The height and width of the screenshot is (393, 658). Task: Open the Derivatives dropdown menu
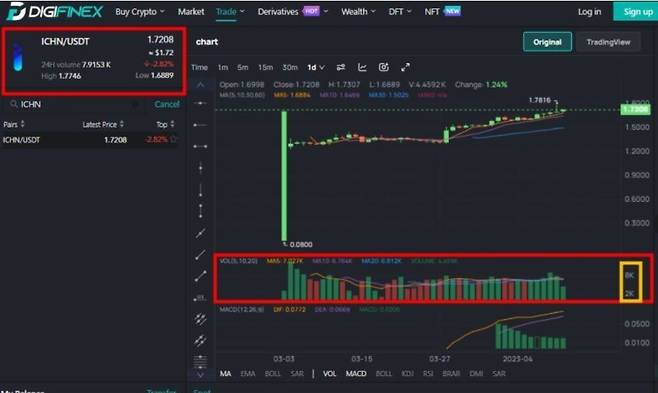292,12
